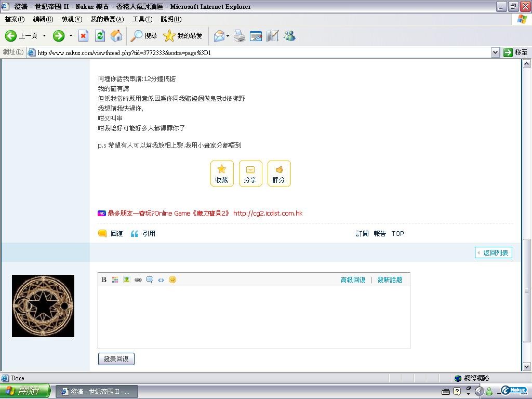The image size is (532, 399).
Task: Open the 工具(T) menu
Action: (142, 19)
